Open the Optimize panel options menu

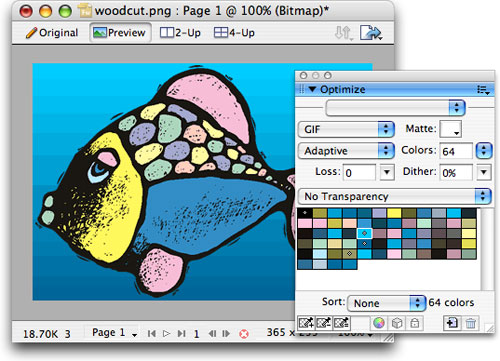483,90
